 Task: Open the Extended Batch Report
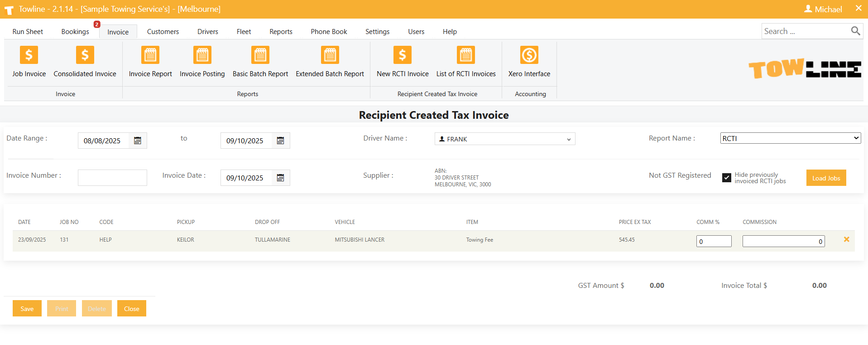pyautogui.click(x=330, y=62)
